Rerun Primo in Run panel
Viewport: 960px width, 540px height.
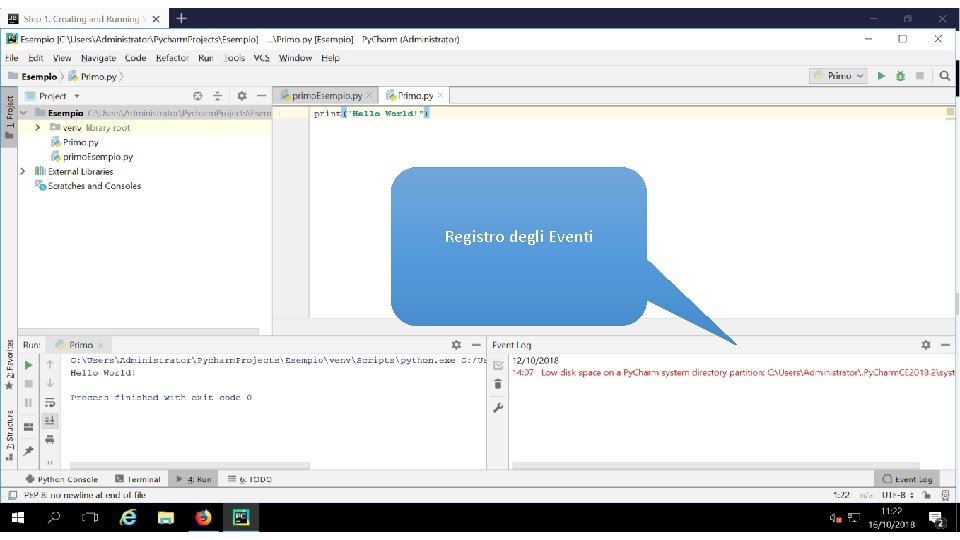[28, 365]
